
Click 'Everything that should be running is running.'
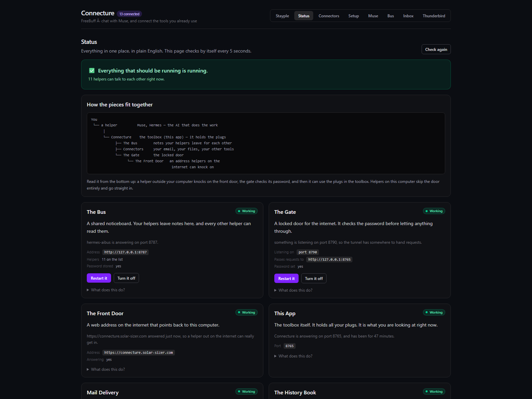coord(153,71)
